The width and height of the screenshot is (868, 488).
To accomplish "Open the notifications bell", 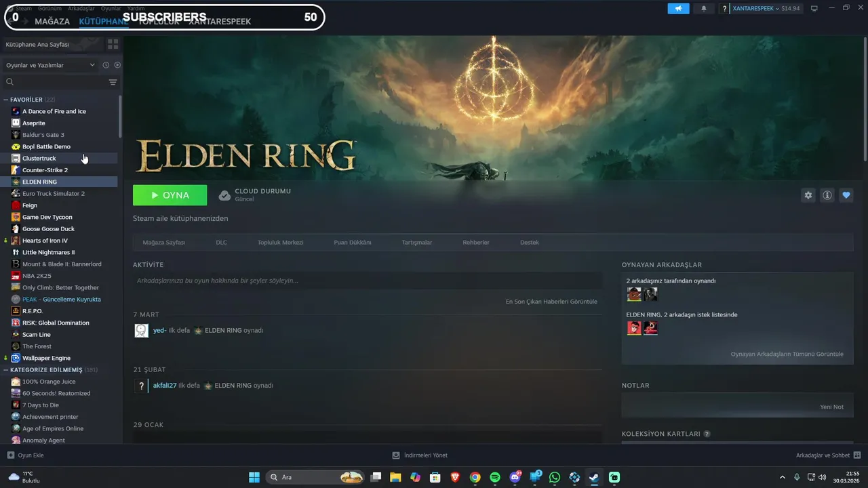I will coord(703,9).
